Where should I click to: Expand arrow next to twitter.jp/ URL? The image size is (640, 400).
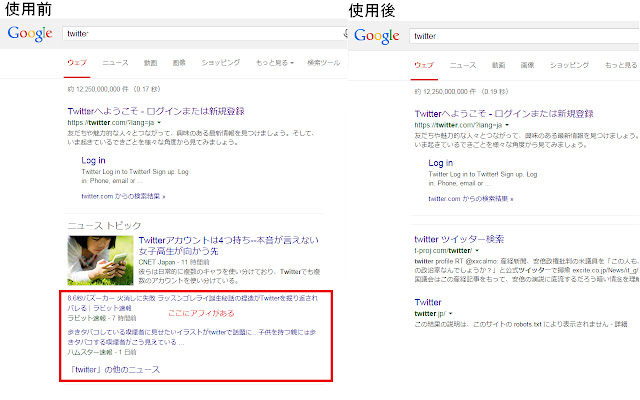[451, 313]
